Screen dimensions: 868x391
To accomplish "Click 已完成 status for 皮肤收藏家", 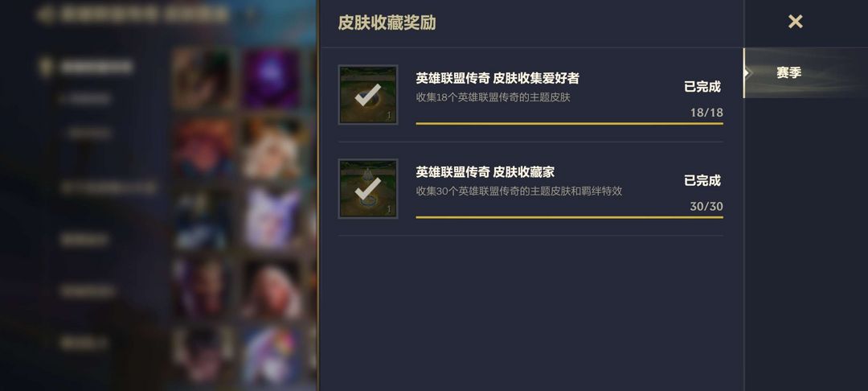I will (702, 180).
